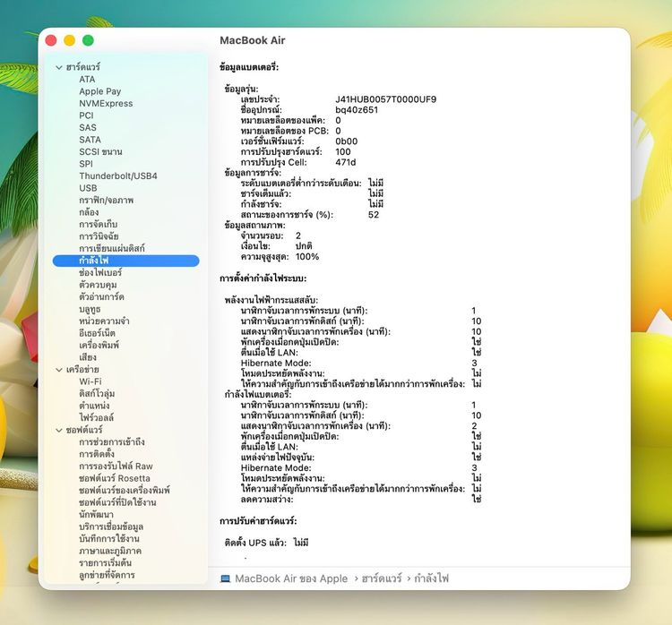Open หน่วยความจำ in the sidebar
672x625 pixels.
pyautogui.click(x=104, y=321)
